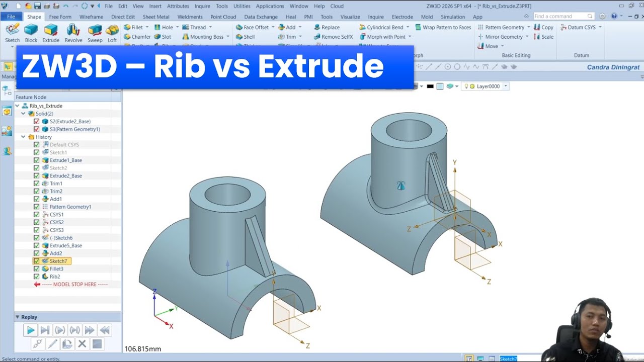The image size is (644, 362).
Task: Click the Replace face tool
Action: (x=327, y=27)
